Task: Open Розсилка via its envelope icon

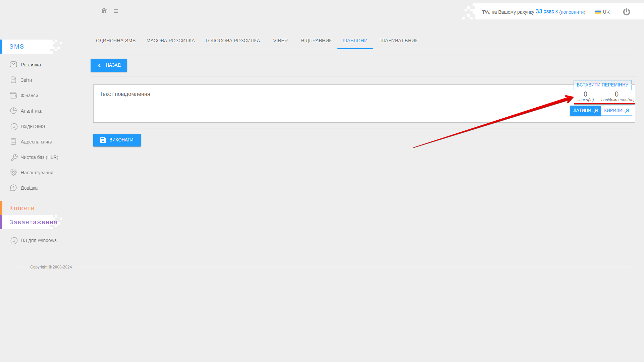Action: [13, 64]
